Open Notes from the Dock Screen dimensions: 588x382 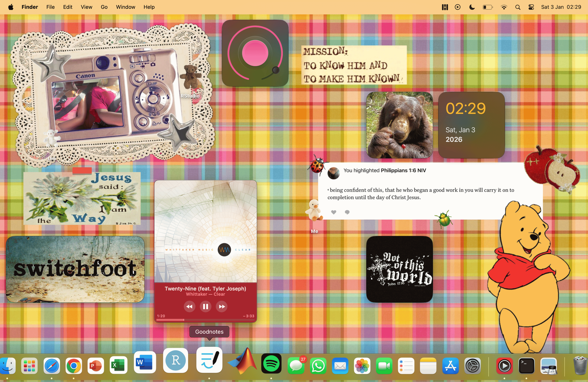tap(428, 365)
